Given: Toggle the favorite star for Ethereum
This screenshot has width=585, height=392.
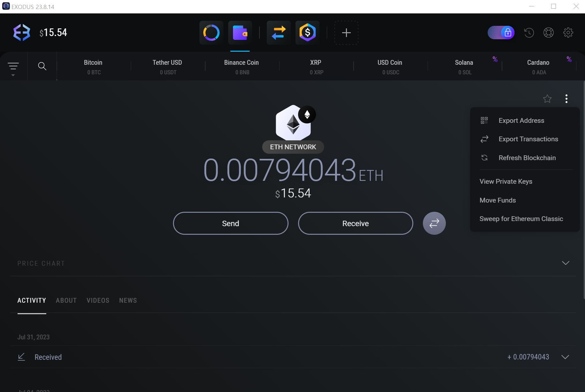Looking at the screenshot, I should click(547, 99).
